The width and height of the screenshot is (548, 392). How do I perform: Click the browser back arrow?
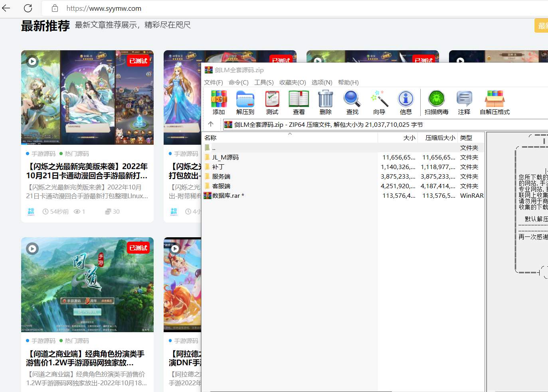pos(6,8)
